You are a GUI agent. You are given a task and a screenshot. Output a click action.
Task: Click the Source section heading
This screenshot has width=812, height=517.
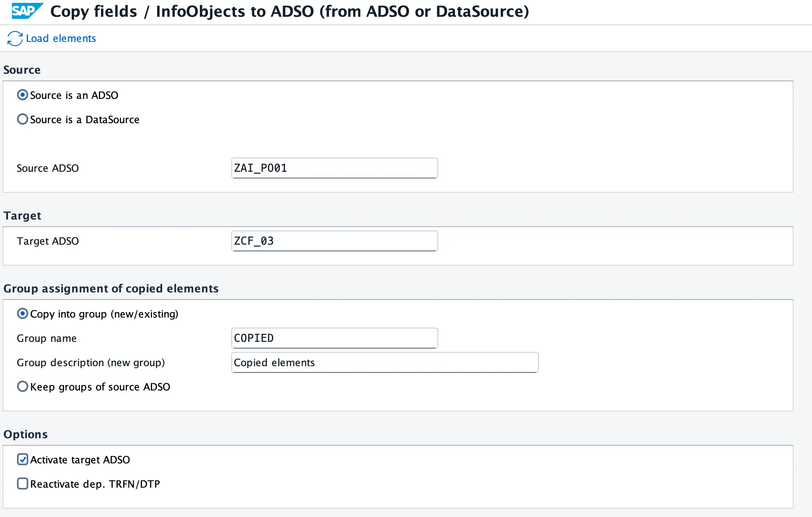(22, 70)
